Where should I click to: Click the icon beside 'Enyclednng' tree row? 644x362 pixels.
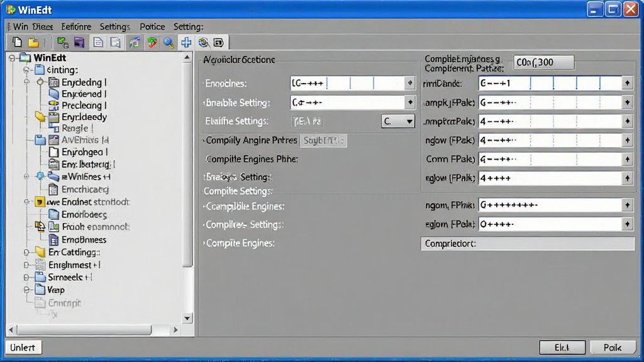tap(54, 82)
